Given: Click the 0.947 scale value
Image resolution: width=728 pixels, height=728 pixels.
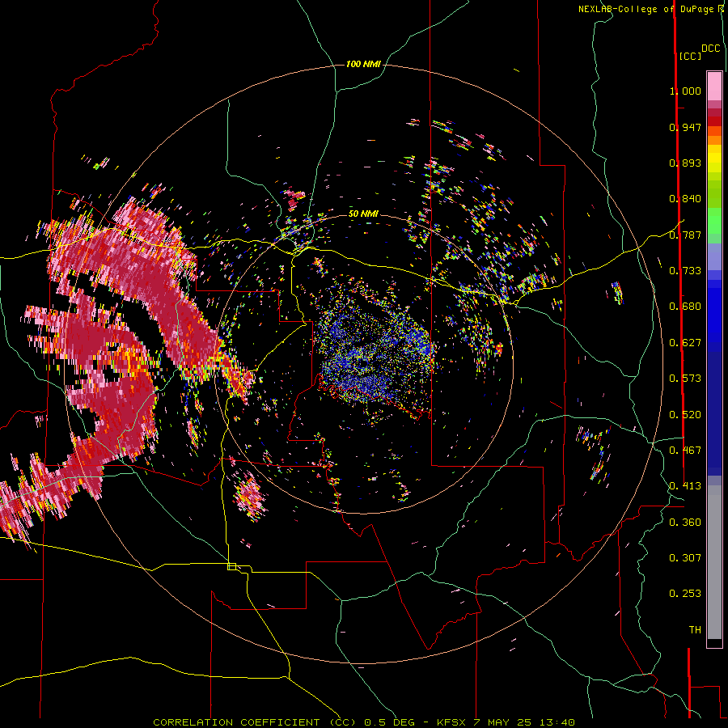Looking at the screenshot, I should point(685,127).
